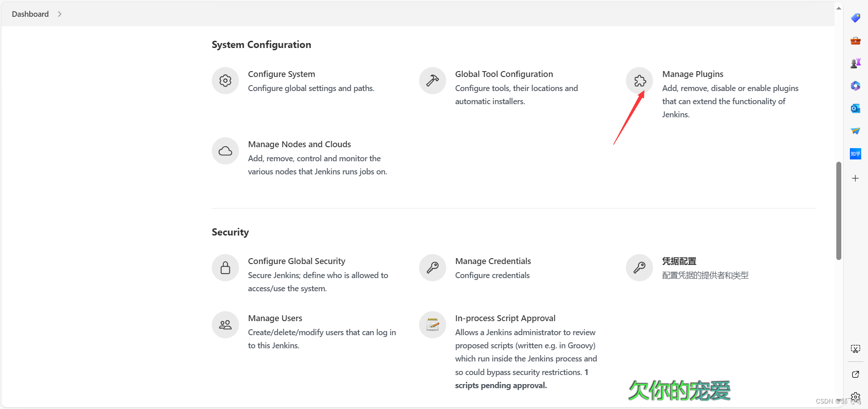Click the 'Security' section heading

pyautogui.click(x=230, y=232)
